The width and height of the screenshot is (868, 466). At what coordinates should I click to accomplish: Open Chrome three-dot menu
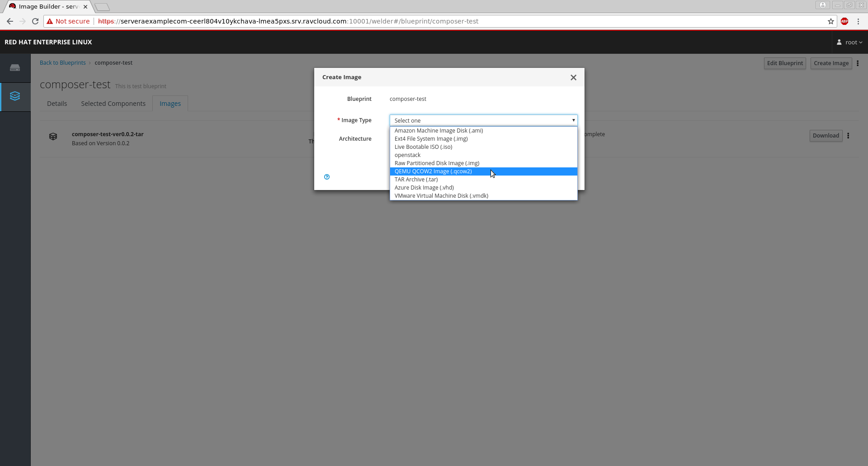[x=858, y=21]
